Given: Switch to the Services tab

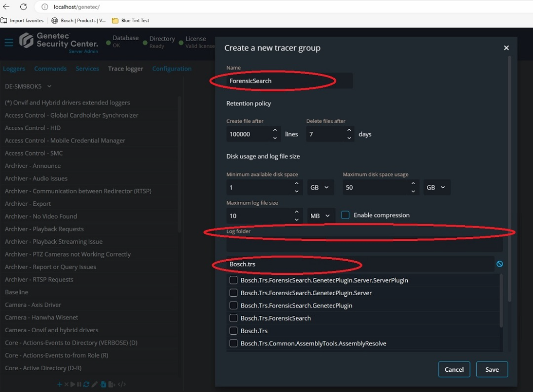Looking at the screenshot, I should click(x=87, y=68).
